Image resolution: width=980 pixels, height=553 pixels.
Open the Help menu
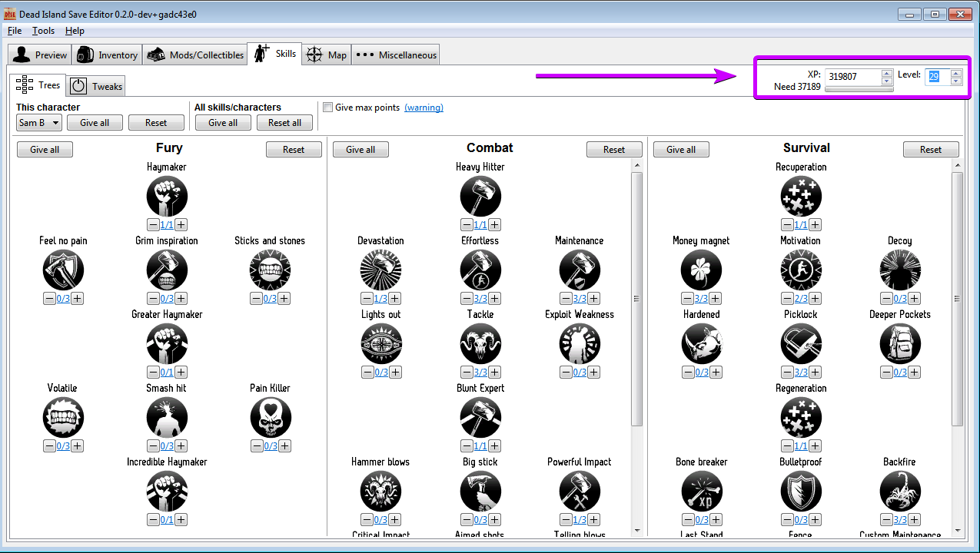(x=75, y=31)
